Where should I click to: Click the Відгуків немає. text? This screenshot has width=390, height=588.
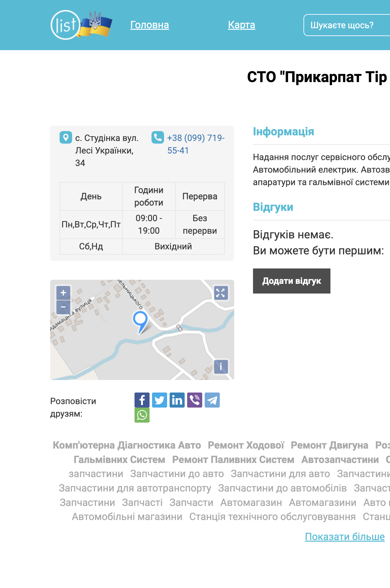pos(293,235)
